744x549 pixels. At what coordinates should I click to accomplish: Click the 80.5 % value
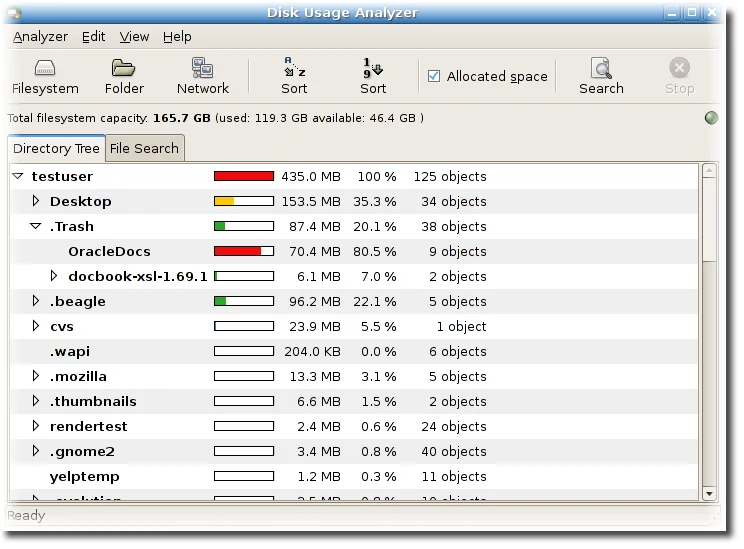[x=374, y=251]
